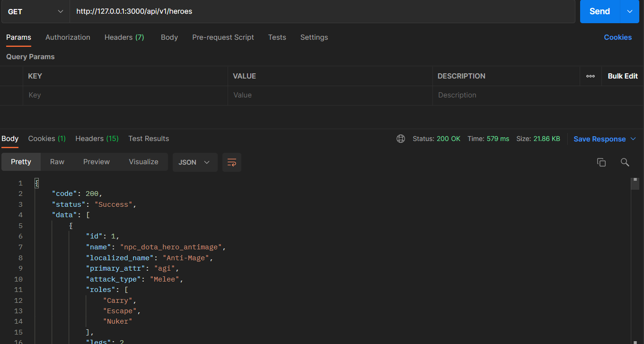Open the request Settings tab
The image size is (644, 344).
pos(314,37)
